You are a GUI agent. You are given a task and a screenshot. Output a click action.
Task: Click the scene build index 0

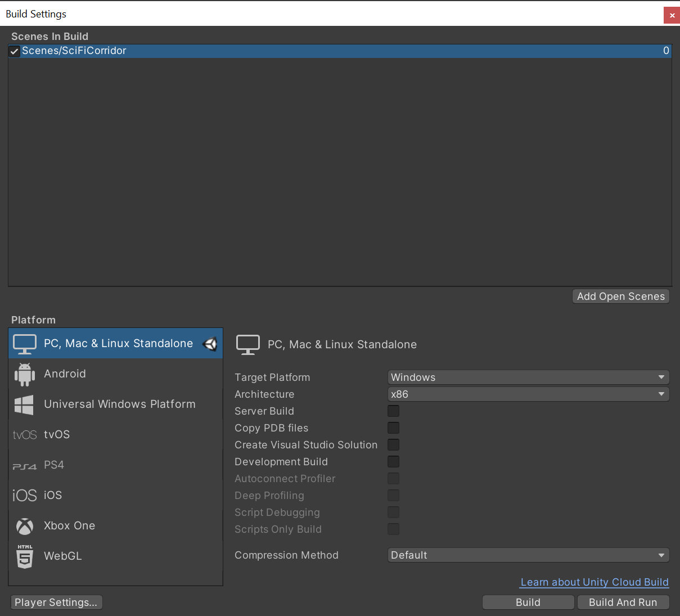tap(666, 51)
